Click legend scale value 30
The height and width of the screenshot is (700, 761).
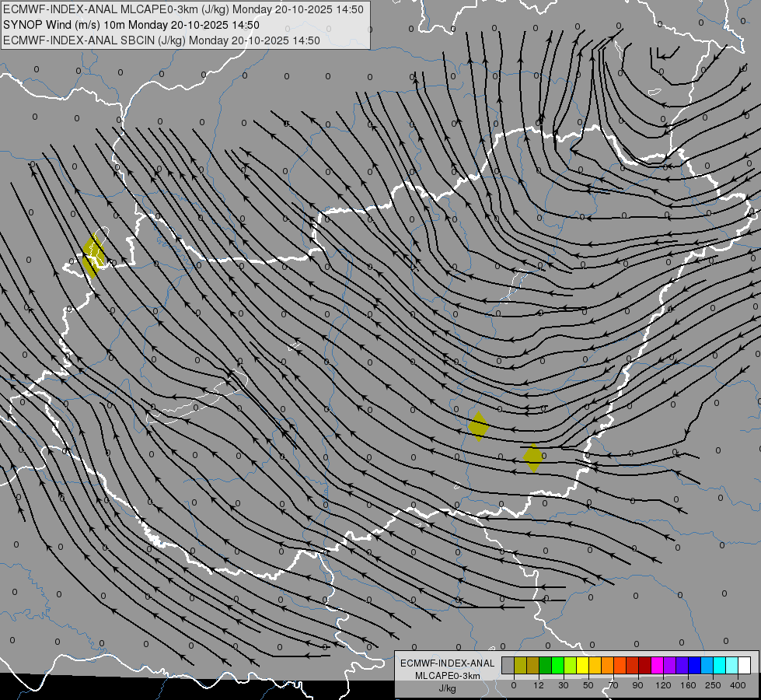(x=564, y=685)
